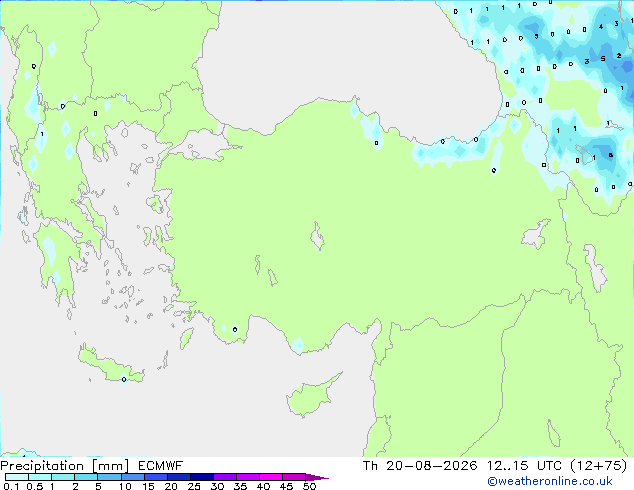Click the (12+75) forecast hour label
Viewport: 634px width, 490px height.
(599, 466)
